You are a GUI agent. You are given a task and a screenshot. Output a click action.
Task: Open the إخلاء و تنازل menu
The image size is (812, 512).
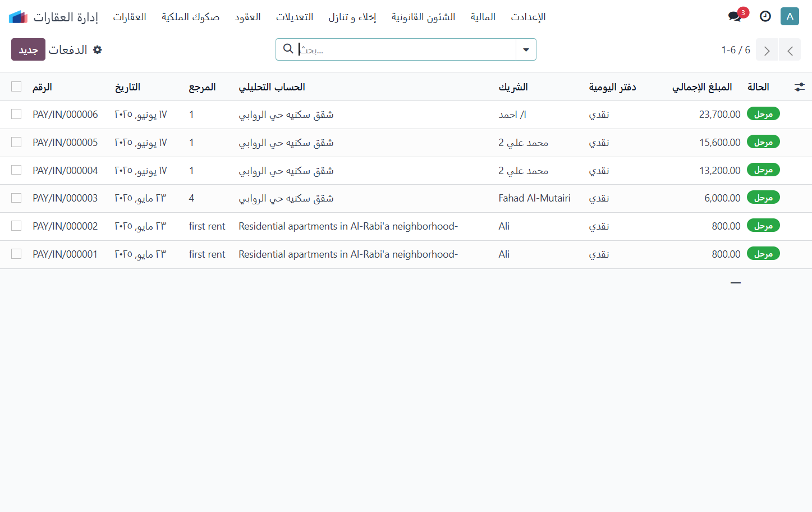pyautogui.click(x=352, y=17)
